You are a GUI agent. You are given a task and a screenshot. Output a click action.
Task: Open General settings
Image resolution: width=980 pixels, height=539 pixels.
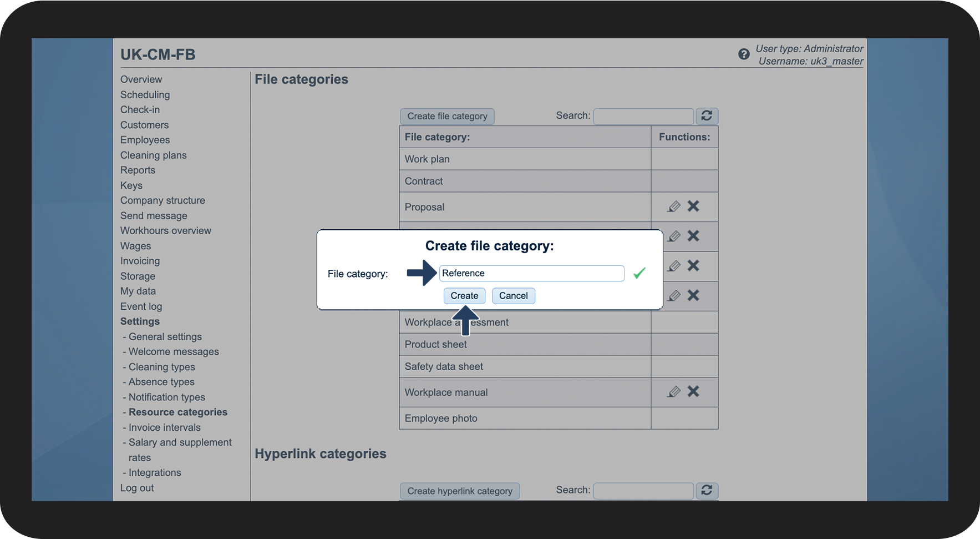click(165, 336)
